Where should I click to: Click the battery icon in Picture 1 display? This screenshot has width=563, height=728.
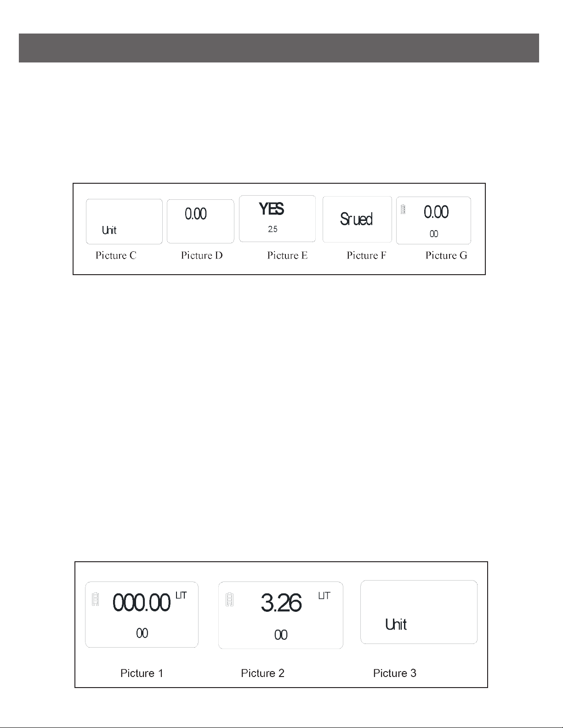(x=96, y=599)
